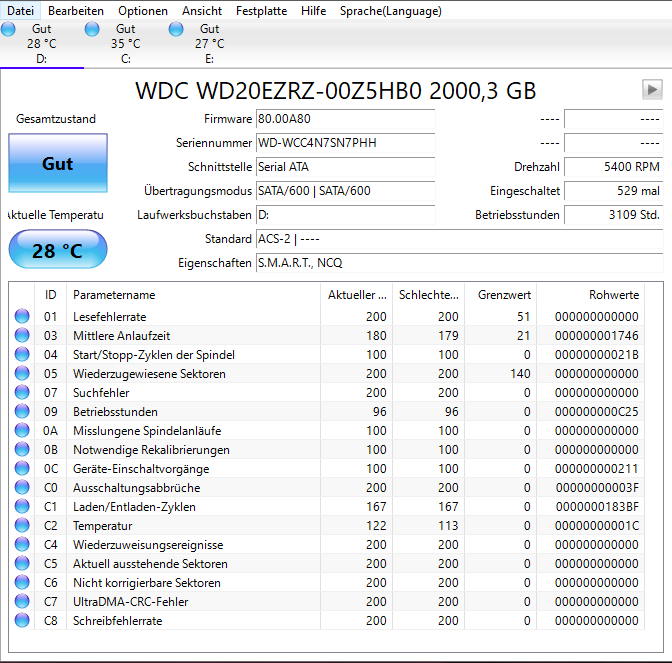Click the Parametername column header
The width and height of the screenshot is (672, 663).
(193, 295)
